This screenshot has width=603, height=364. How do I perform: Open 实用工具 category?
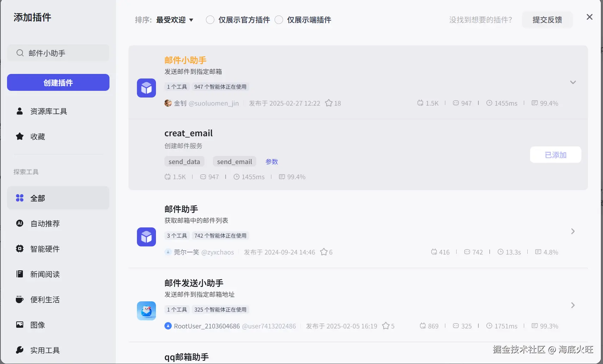(58, 350)
